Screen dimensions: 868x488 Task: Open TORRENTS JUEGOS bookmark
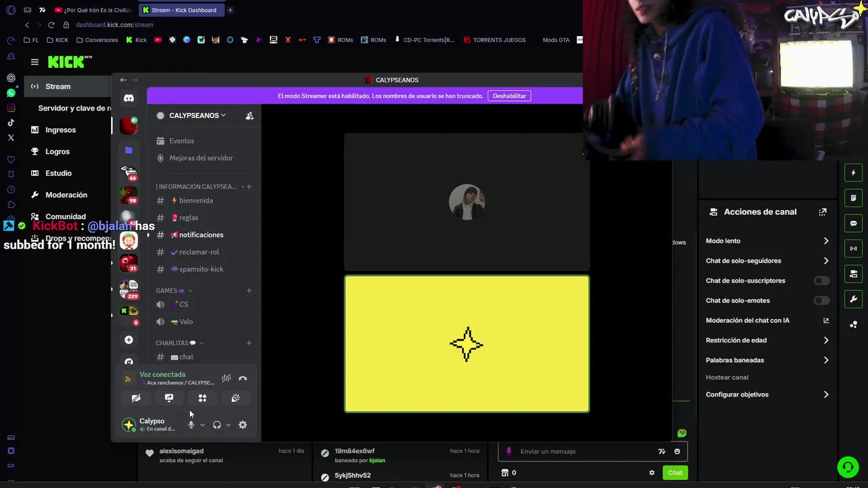pyautogui.click(x=494, y=40)
